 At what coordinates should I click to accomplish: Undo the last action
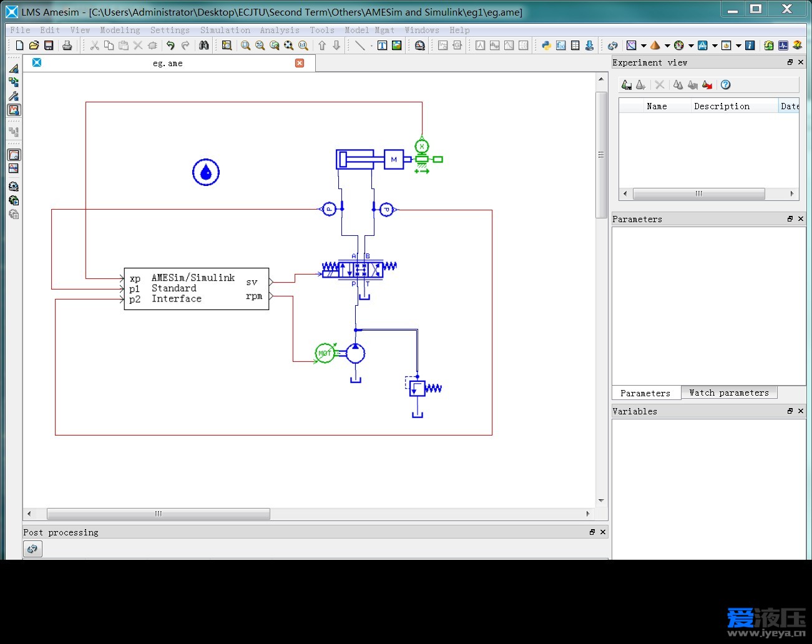coord(170,46)
